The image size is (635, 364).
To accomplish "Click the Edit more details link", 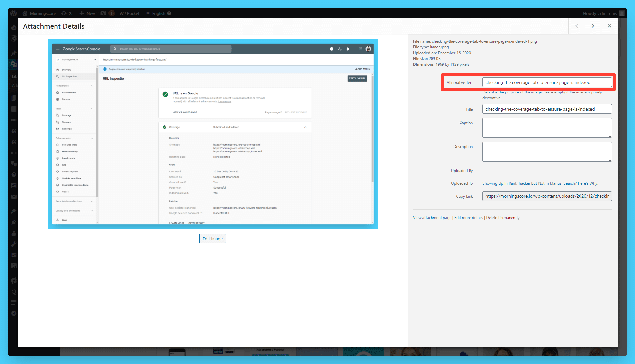I will 468,218.
